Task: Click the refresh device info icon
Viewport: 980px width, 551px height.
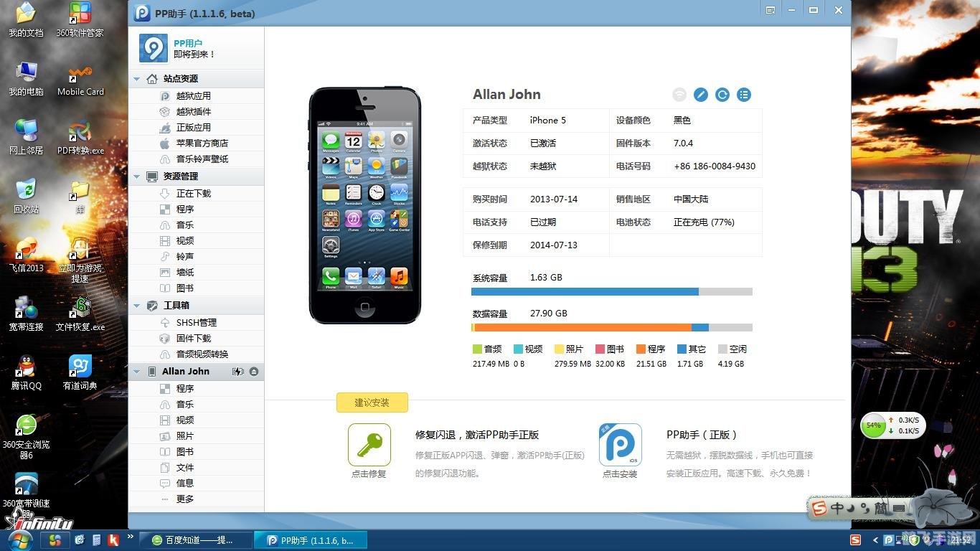Action: pos(722,95)
